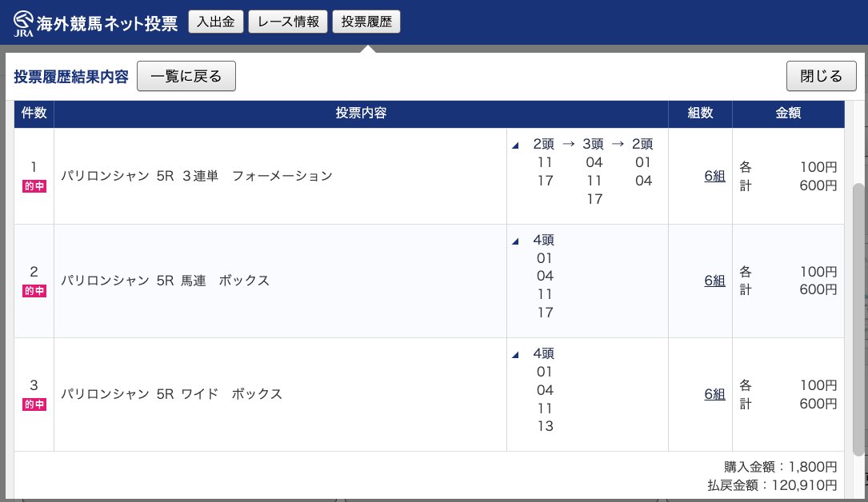This screenshot has height=502, width=868.
Task: Open 6組 link for ワイド row
Action: (714, 393)
